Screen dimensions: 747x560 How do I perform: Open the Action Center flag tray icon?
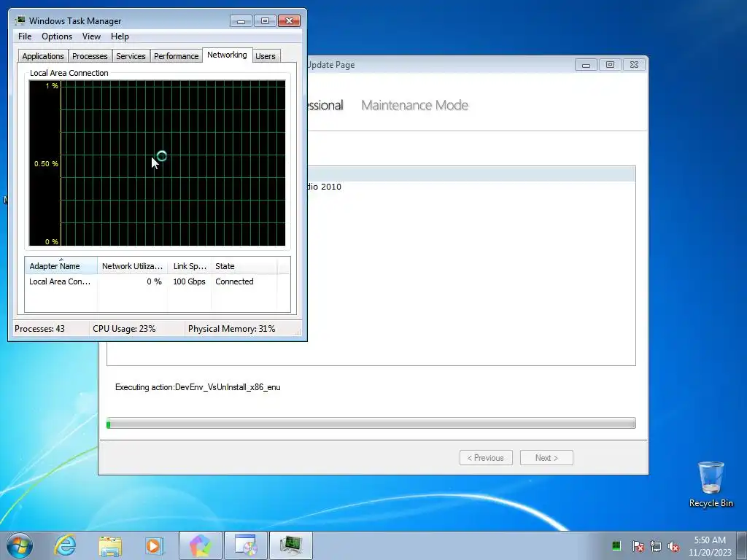point(638,546)
